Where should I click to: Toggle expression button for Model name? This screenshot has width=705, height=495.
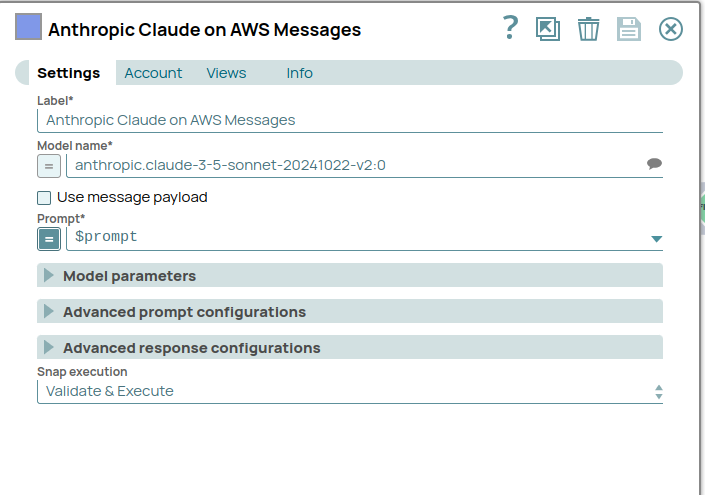pyautogui.click(x=49, y=165)
